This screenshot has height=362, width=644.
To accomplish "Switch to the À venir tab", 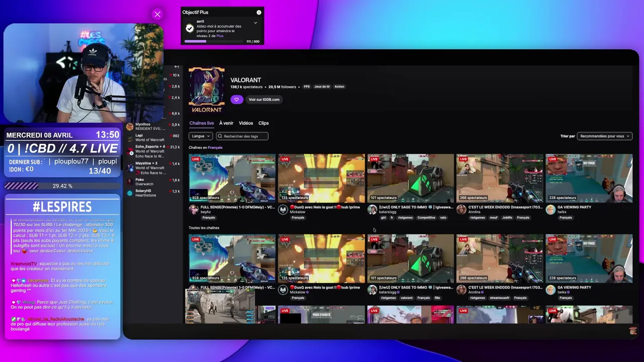I will coord(226,123).
